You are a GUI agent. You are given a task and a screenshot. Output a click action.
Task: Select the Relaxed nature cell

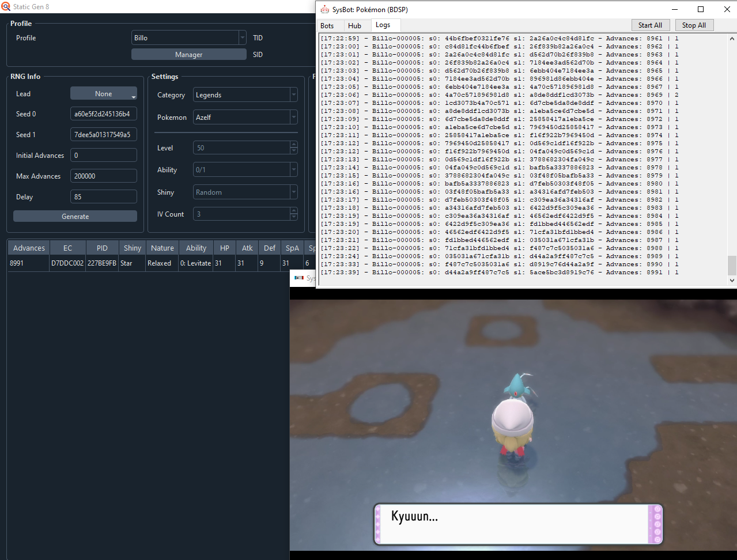tap(162, 263)
